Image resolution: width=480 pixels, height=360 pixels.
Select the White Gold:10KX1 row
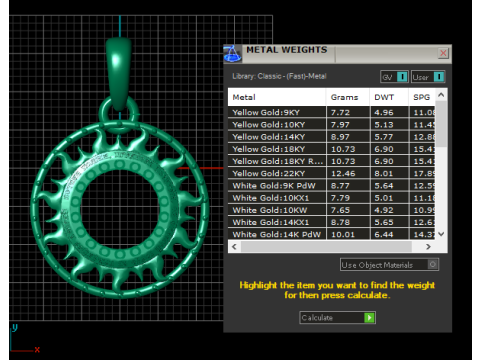pos(332,198)
